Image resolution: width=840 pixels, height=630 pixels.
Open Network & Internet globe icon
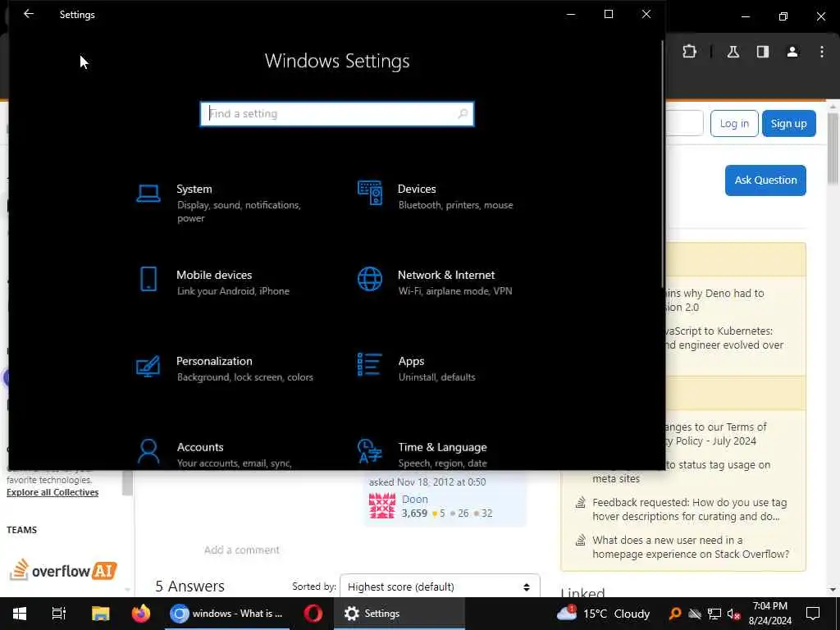coord(370,279)
